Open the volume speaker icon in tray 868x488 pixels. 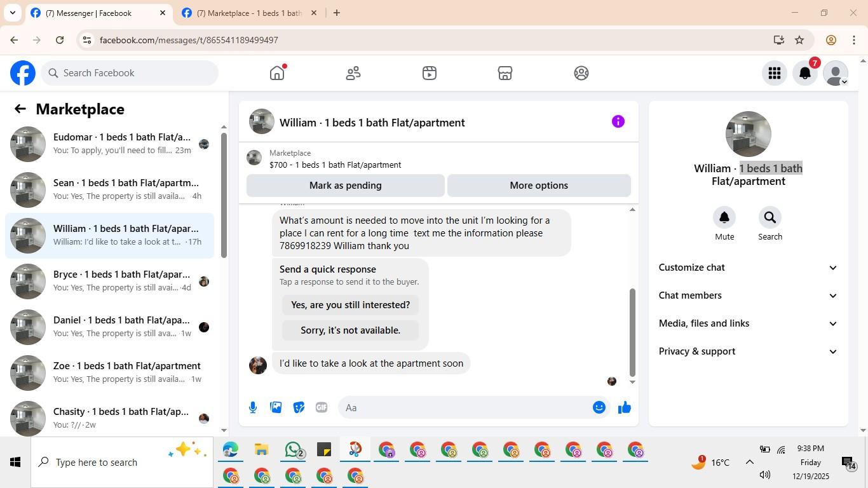pyautogui.click(x=765, y=475)
